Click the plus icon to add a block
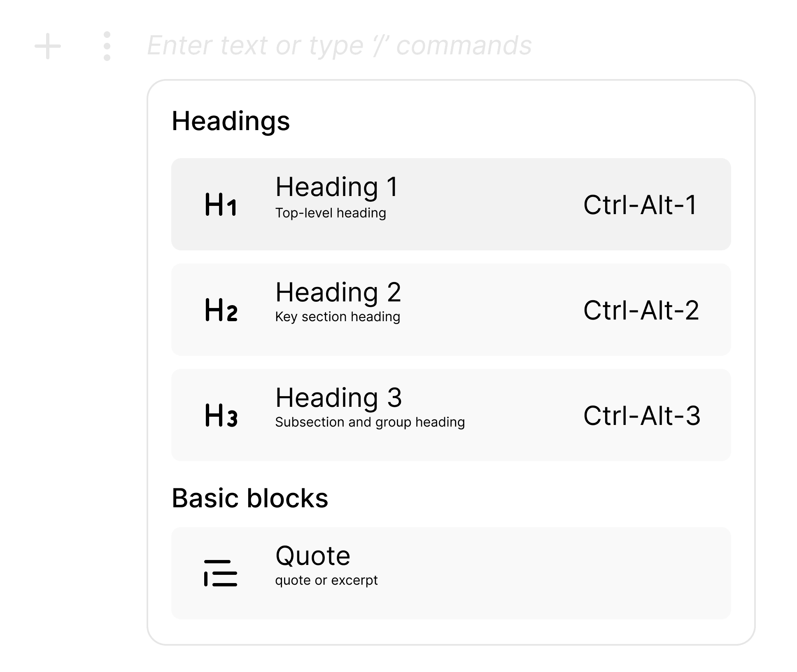Screen dimensions: 797x672 pyautogui.click(x=48, y=46)
